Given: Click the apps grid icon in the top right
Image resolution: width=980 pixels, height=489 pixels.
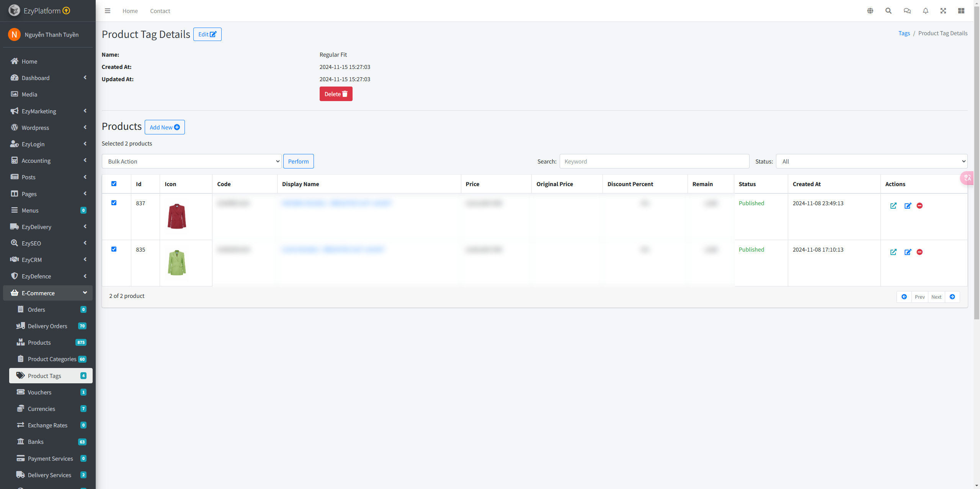Looking at the screenshot, I should pos(961,11).
